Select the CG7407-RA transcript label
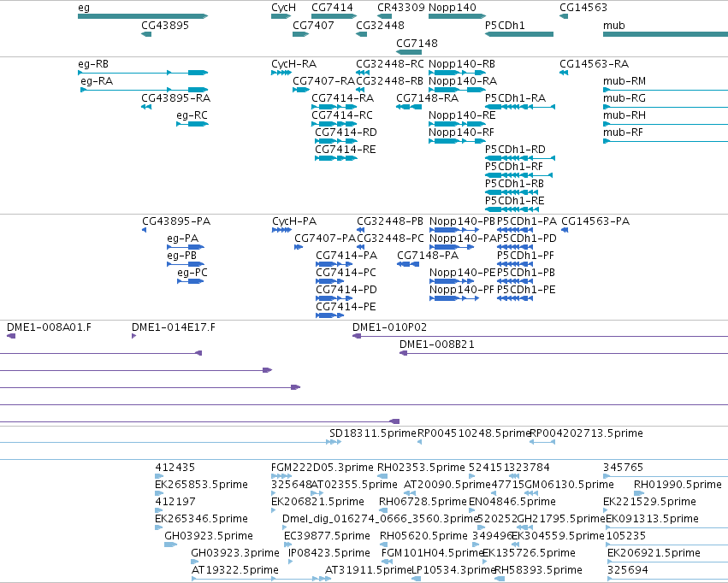The image size is (728, 583). (323, 81)
